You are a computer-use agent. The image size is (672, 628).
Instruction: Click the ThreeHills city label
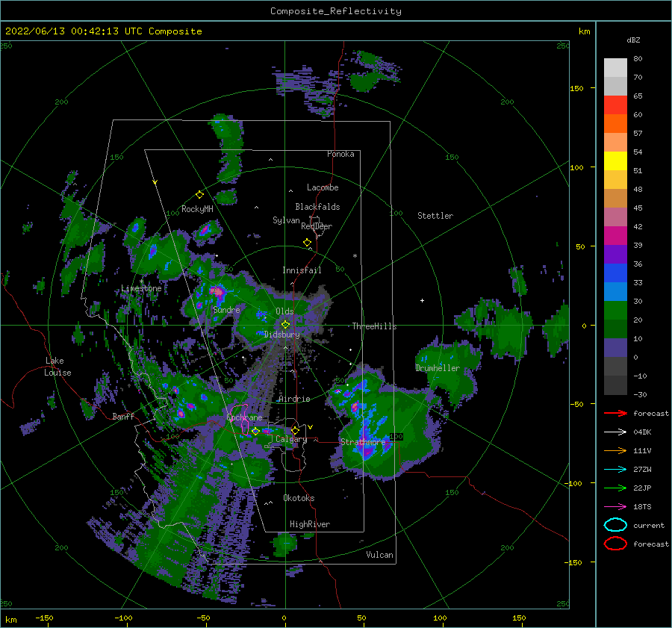374,326
